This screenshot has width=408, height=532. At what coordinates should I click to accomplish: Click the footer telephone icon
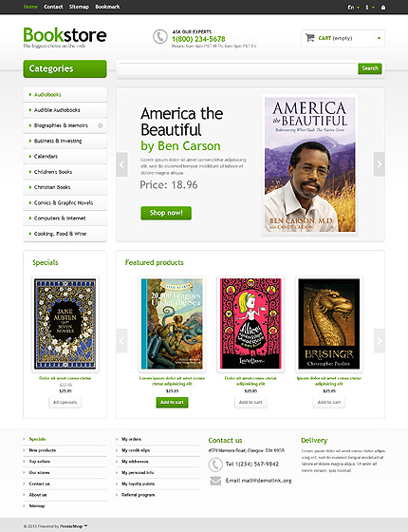pos(215,465)
